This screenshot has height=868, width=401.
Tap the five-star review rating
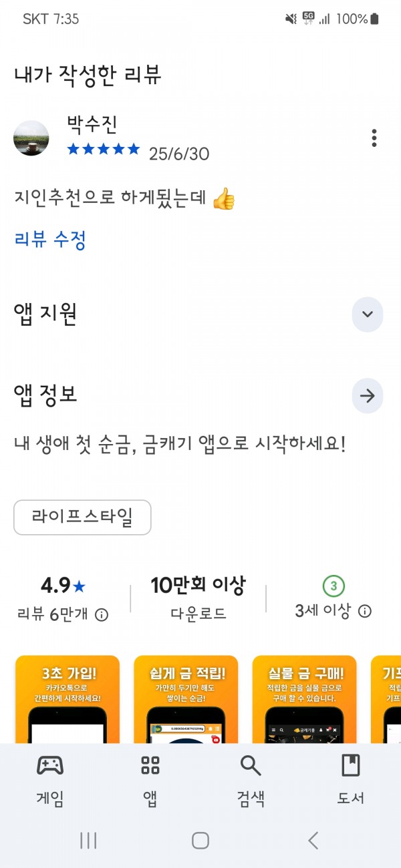pyautogui.click(x=104, y=149)
